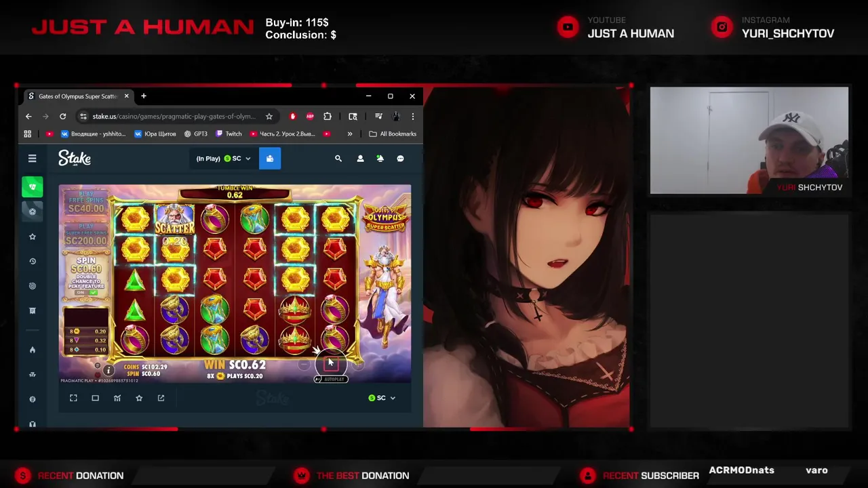Image resolution: width=868 pixels, height=488 pixels.
Task: Open Challenges target sidebar icon
Action: tap(32, 286)
